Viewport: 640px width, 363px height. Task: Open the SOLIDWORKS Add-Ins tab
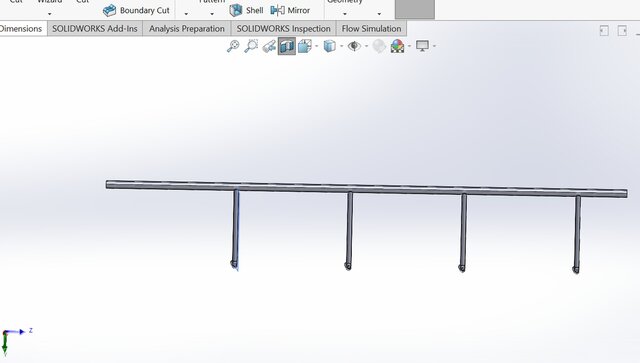(x=95, y=29)
